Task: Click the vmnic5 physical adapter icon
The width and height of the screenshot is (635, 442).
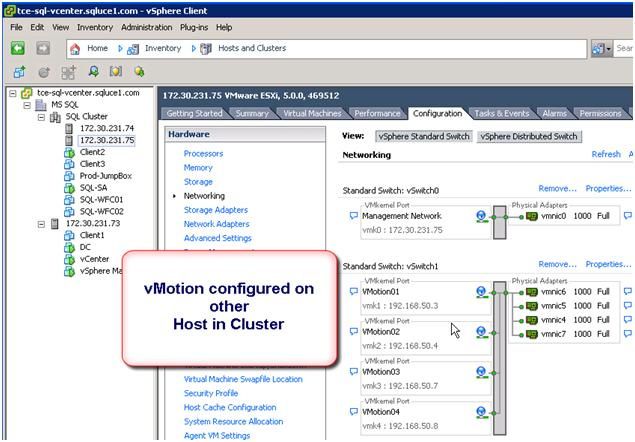Action: point(531,306)
